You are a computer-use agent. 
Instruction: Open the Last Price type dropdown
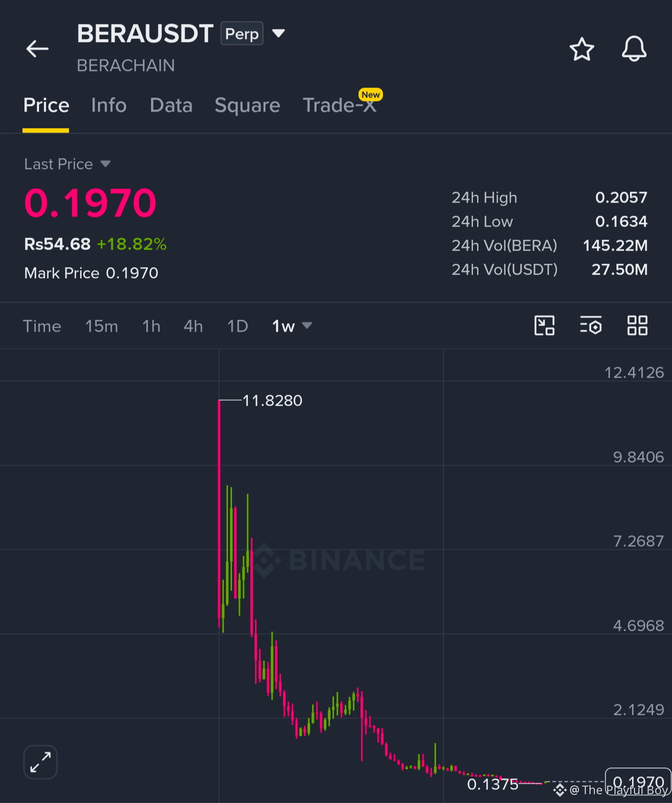point(105,164)
